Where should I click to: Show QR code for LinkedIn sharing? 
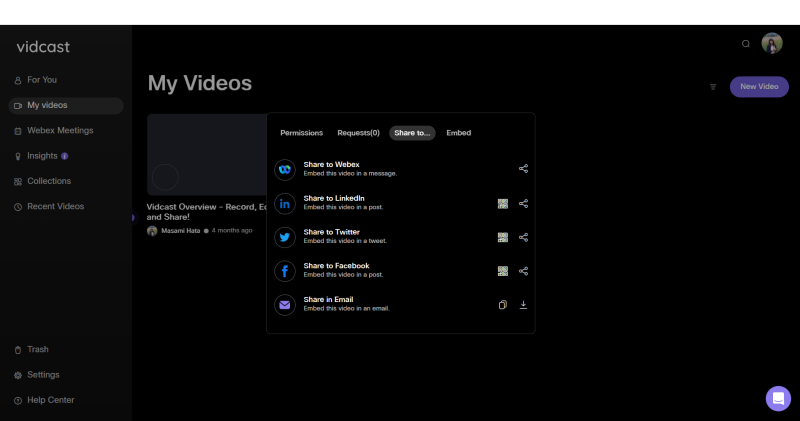(x=503, y=203)
